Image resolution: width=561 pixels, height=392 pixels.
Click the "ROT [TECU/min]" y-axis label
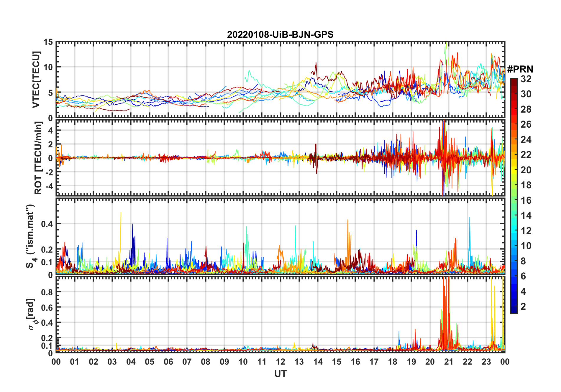click(38, 158)
